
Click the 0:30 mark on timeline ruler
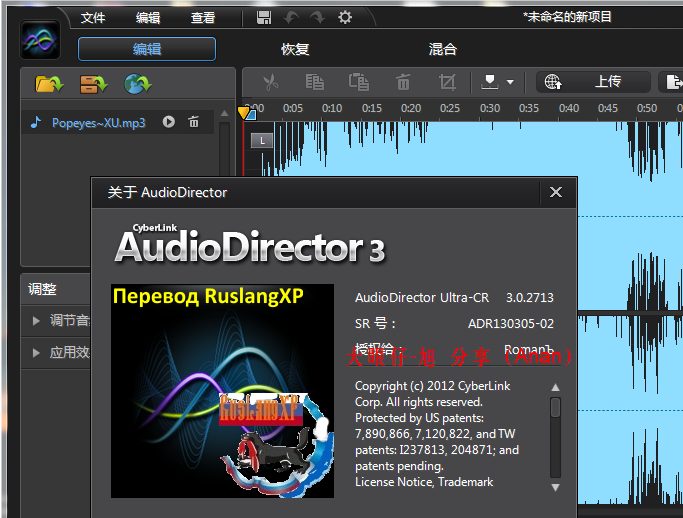(490, 108)
